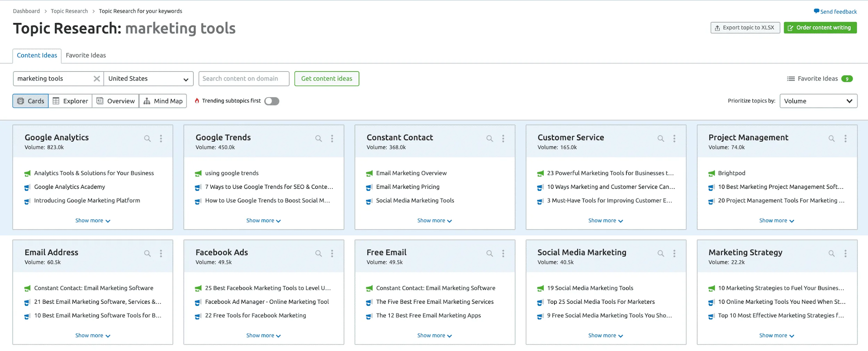Open the three-dot menu on Google Trends card
868x351 pixels.
pyautogui.click(x=332, y=139)
